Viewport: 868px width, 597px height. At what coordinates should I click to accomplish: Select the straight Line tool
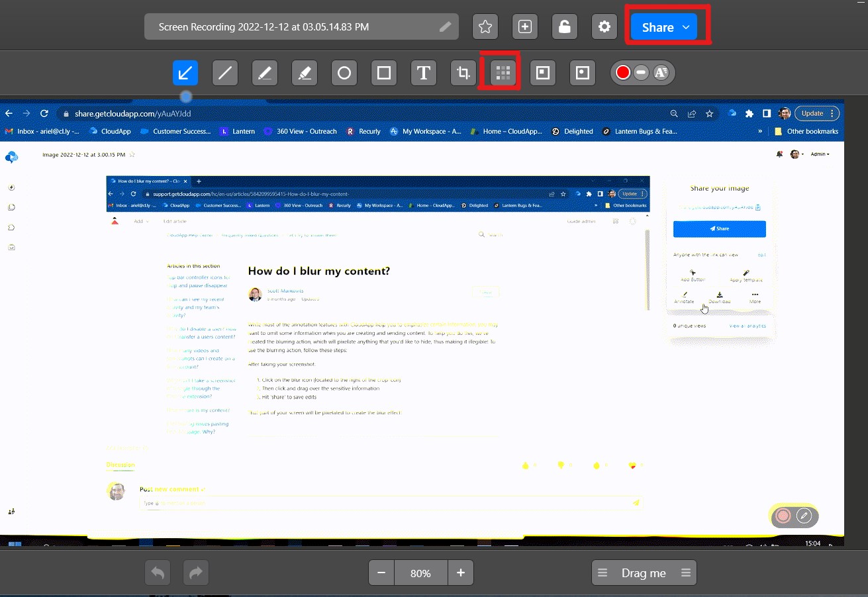(225, 73)
